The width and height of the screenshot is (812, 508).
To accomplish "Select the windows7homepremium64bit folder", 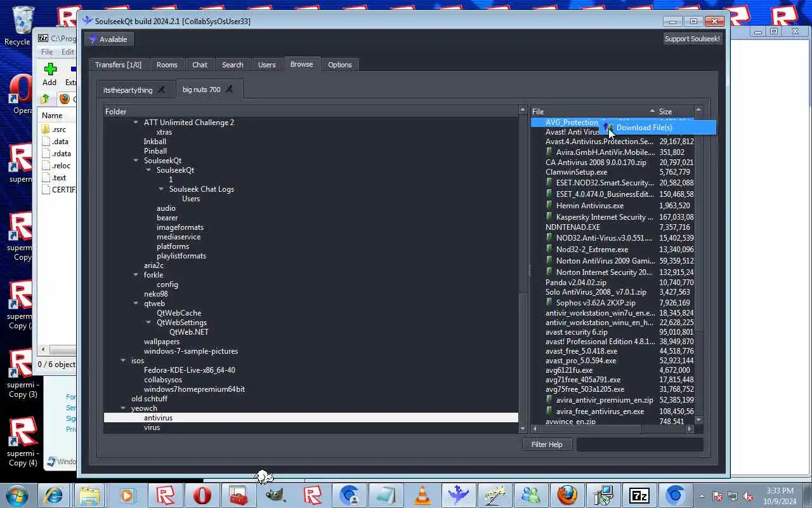I will tap(194, 389).
